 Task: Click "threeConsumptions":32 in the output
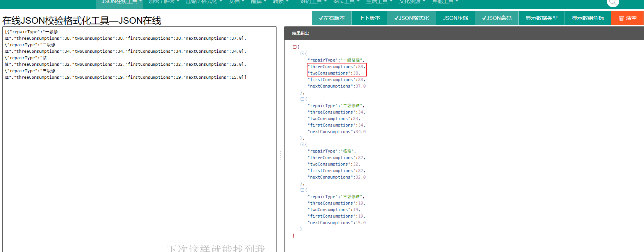tap(337, 158)
